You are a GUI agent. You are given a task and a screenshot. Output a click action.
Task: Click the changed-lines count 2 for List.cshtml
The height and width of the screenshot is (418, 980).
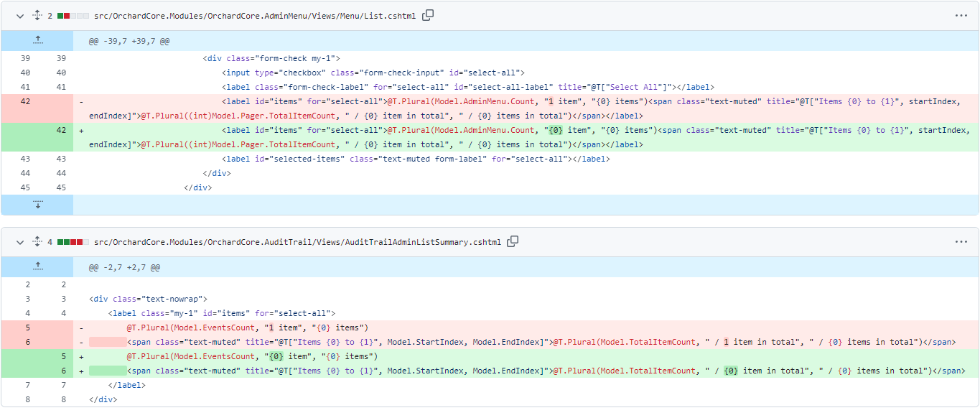[x=50, y=16]
